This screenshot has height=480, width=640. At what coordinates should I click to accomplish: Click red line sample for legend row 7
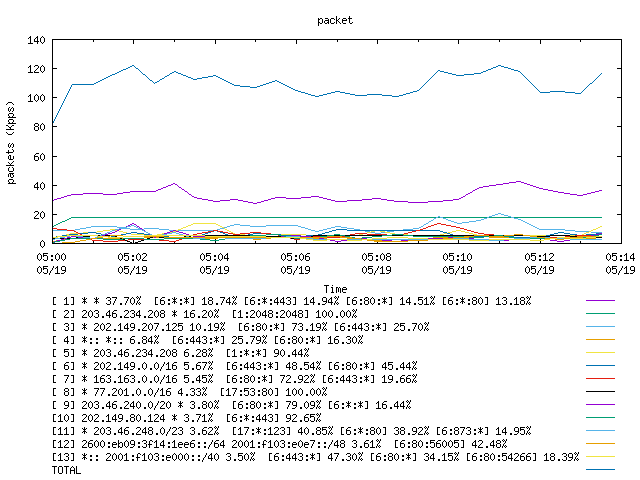(x=600, y=379)
